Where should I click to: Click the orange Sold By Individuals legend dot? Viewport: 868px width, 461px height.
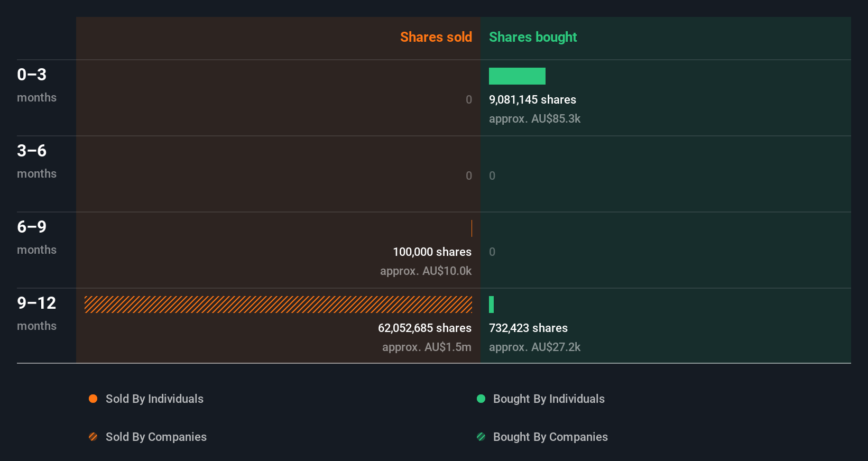click(93, 399)
